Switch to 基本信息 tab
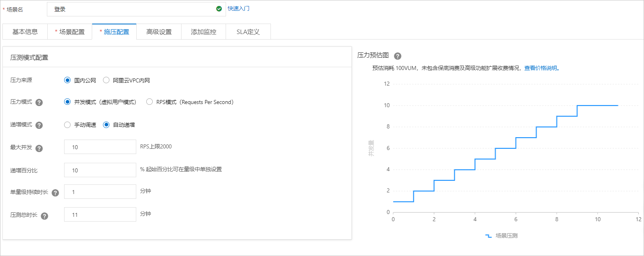644x256 pixels. click(x=25, y=32)
